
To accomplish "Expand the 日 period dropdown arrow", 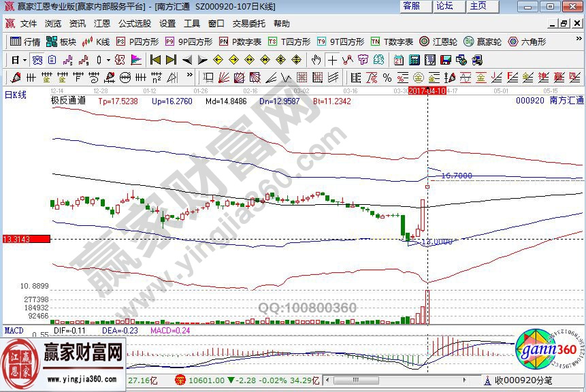I will 25,60.
